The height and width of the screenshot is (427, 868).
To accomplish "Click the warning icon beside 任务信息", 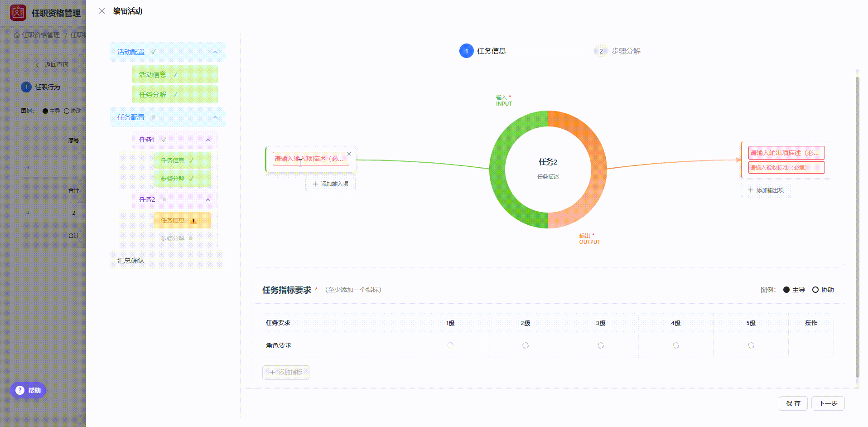I will 193,221.
